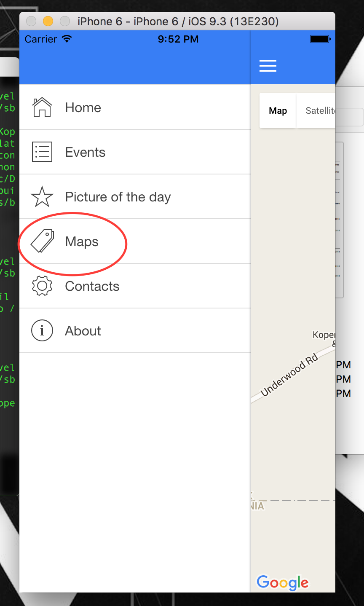Switch to Map view type
This screenshot has width=364, height=606.
[x=278, y=111]
